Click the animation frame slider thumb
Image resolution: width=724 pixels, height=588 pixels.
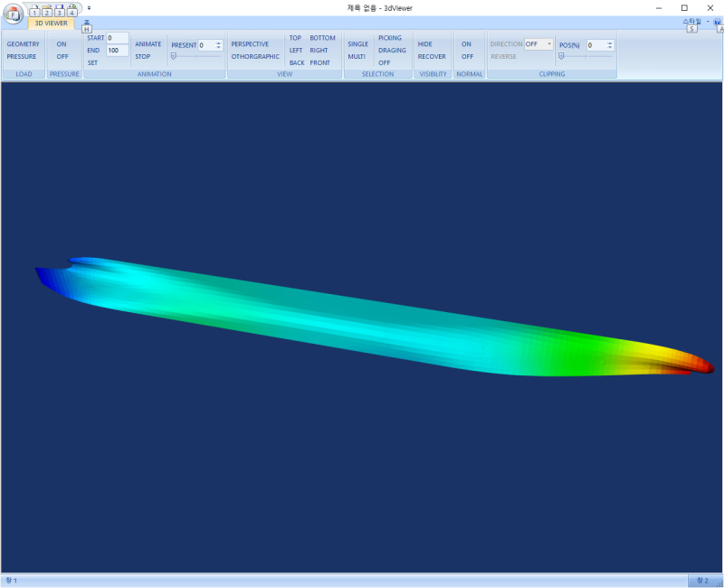pyautogui.click(x=174, y=56)
